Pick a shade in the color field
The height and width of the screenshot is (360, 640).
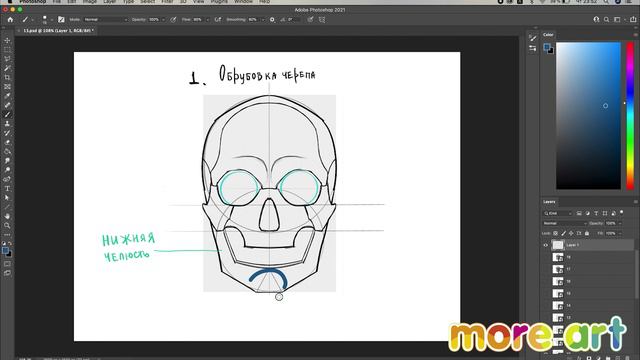click(588, 116)
